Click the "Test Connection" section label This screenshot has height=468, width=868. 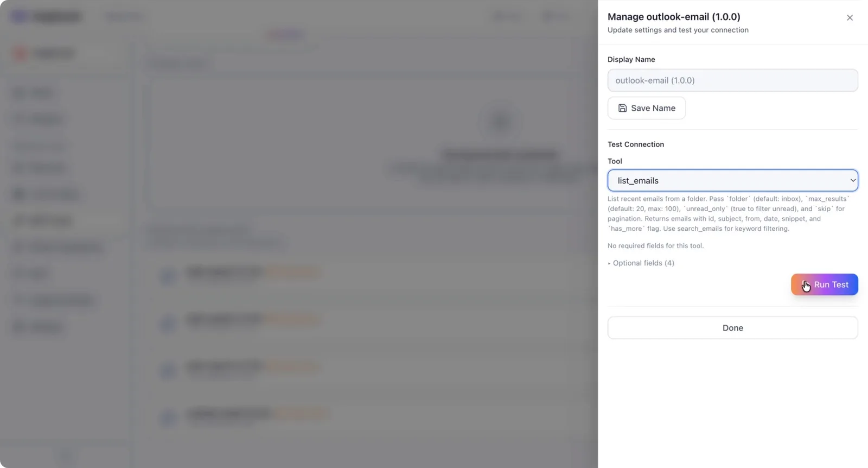(636, 144)
